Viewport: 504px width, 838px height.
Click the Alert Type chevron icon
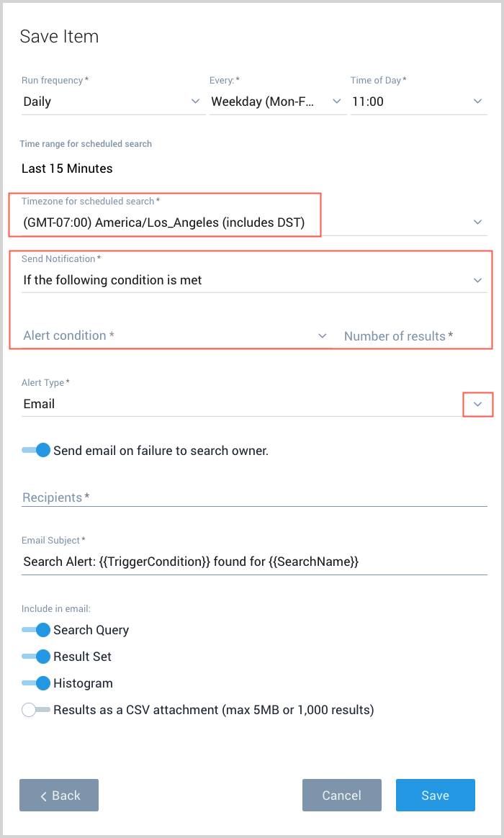coord(478,405)
